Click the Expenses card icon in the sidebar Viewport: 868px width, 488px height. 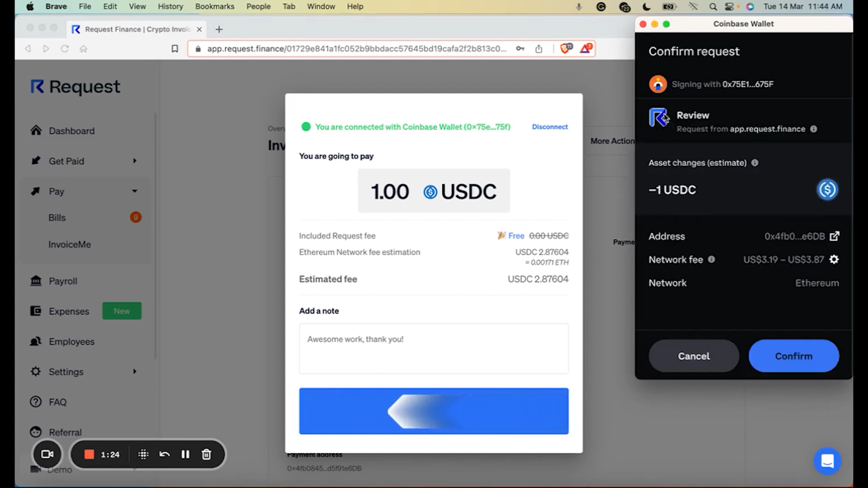pos(35,311)
